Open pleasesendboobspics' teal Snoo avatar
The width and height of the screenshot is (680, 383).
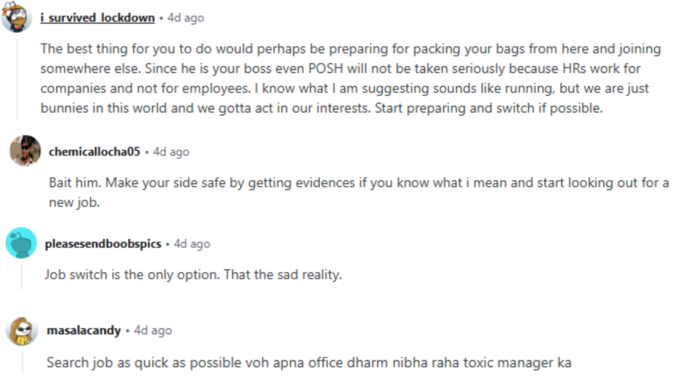pyautogui.click(x=21, y=243)
